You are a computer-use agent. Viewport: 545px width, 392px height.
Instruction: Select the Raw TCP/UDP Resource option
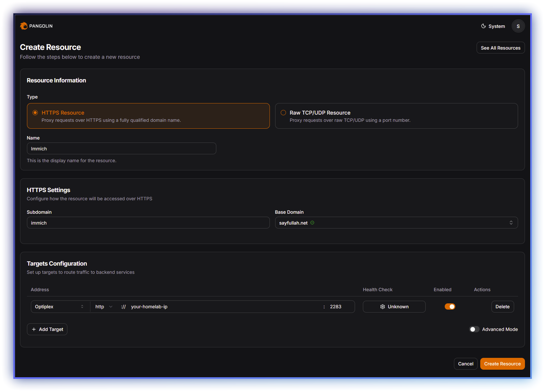coord(283,113)
